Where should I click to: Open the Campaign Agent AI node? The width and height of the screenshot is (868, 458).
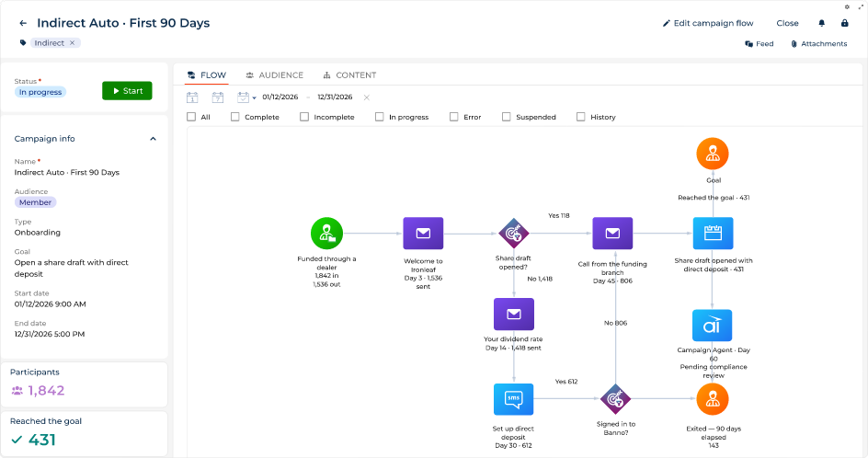point(713,325)
